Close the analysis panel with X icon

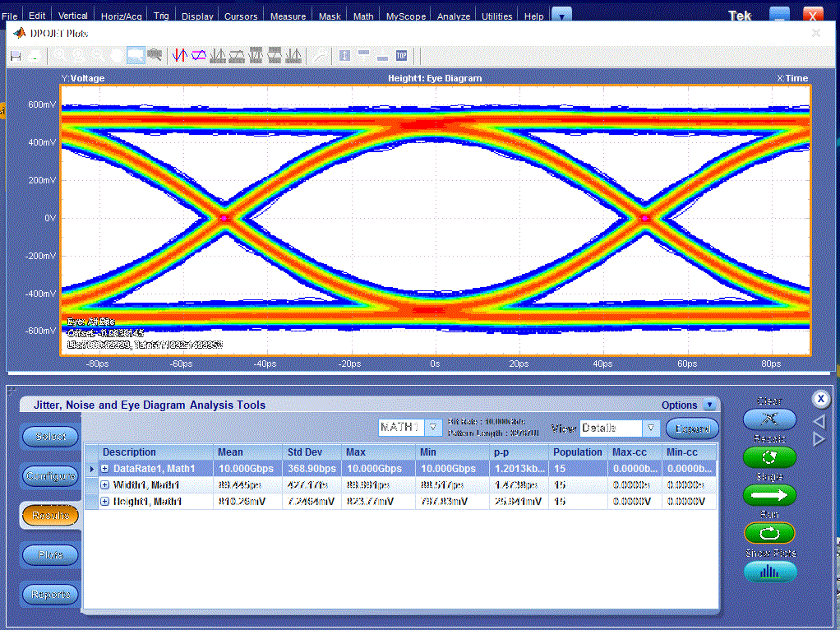[821, 399]
